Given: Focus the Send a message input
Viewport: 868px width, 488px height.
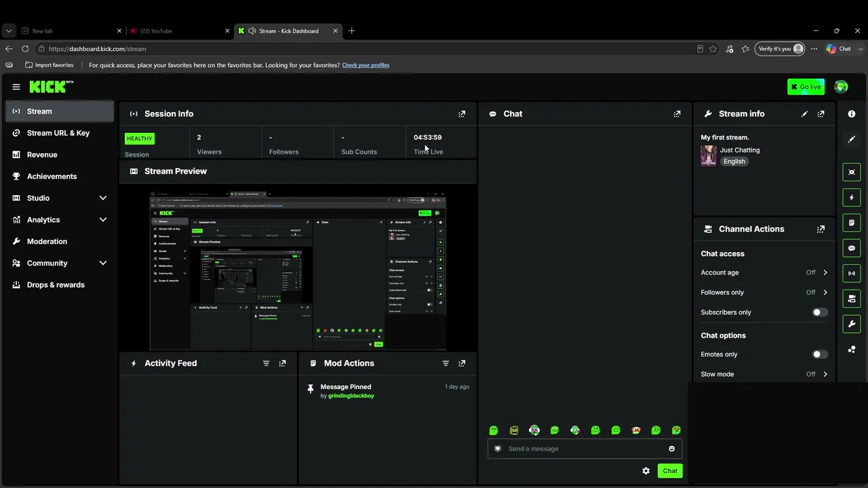Looking at the screenshot, I should 585,449.
